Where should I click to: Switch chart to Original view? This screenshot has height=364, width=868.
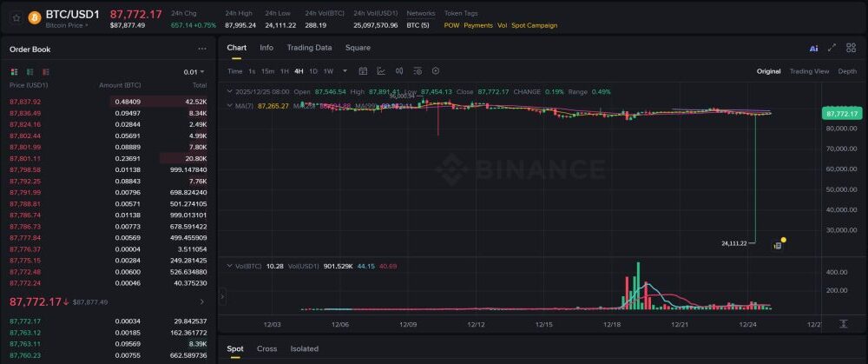pyautogui.click(x=769, y=71)
